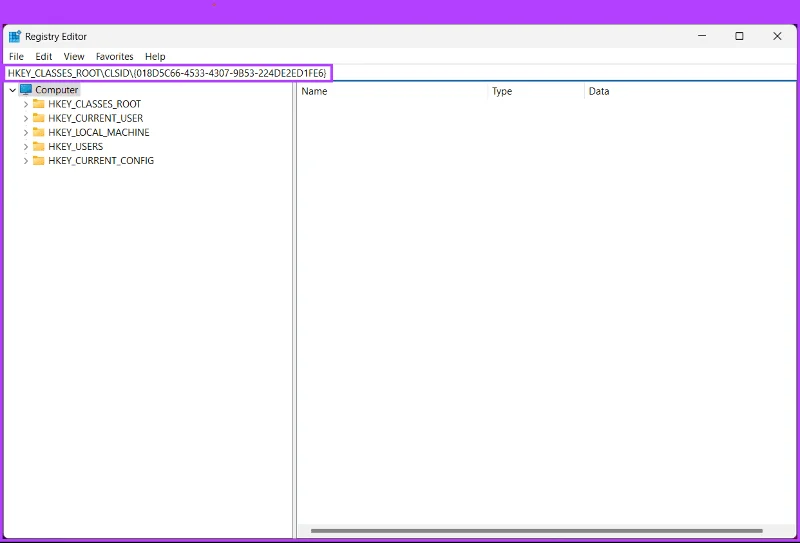Open the View menu
The image size is (800, 543).
(74, 57)
